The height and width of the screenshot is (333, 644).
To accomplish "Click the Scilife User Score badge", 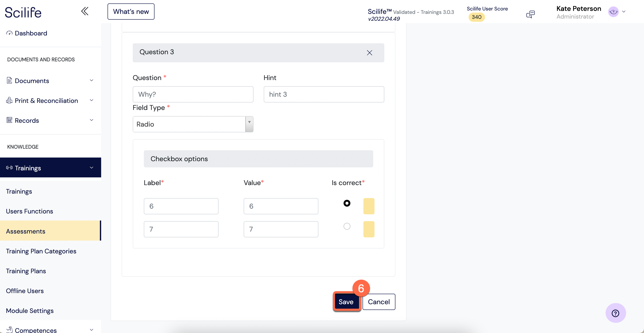I will [476, 17].
